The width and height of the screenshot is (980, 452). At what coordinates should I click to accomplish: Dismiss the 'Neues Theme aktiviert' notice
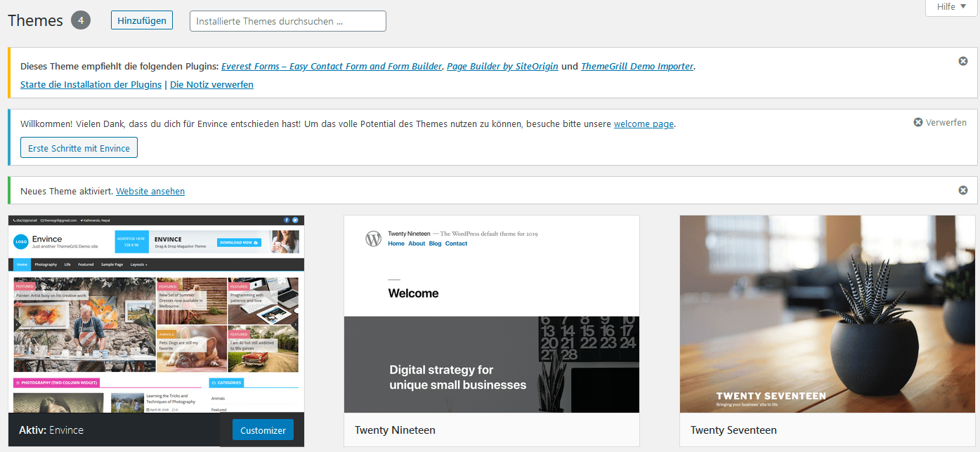[963, 190]
